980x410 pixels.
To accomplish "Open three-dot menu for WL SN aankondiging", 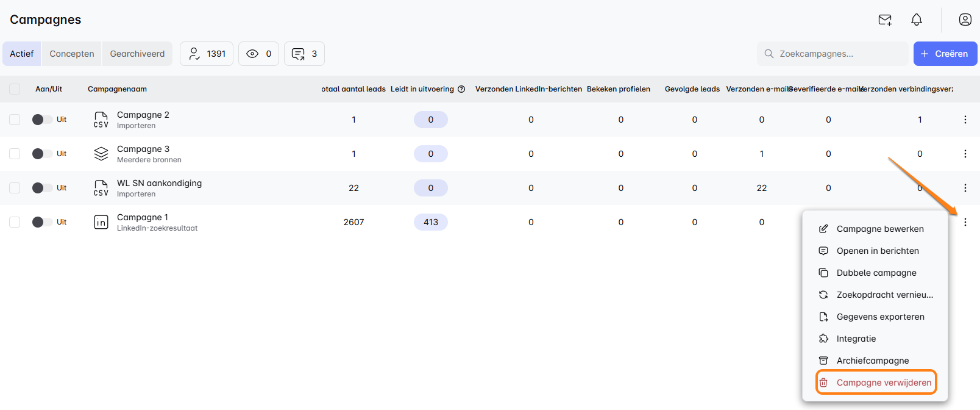I will (x=965, y=188).
